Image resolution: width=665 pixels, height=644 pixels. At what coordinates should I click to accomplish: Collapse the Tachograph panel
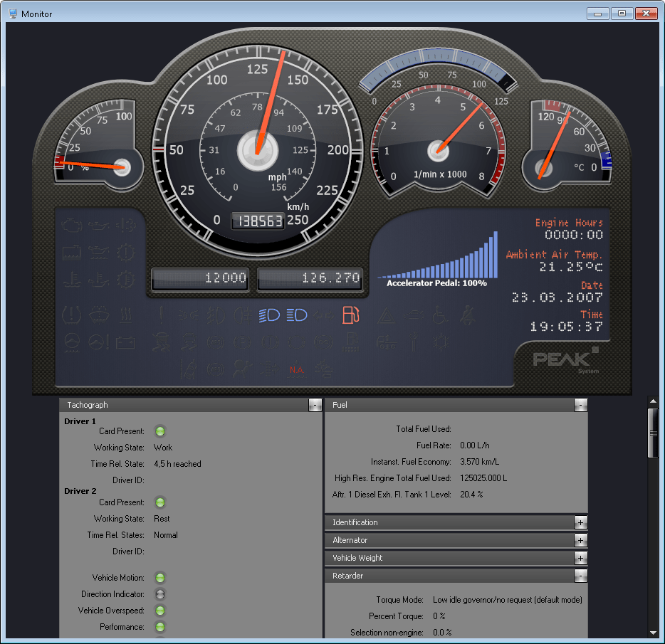click(x=315, y=405)
